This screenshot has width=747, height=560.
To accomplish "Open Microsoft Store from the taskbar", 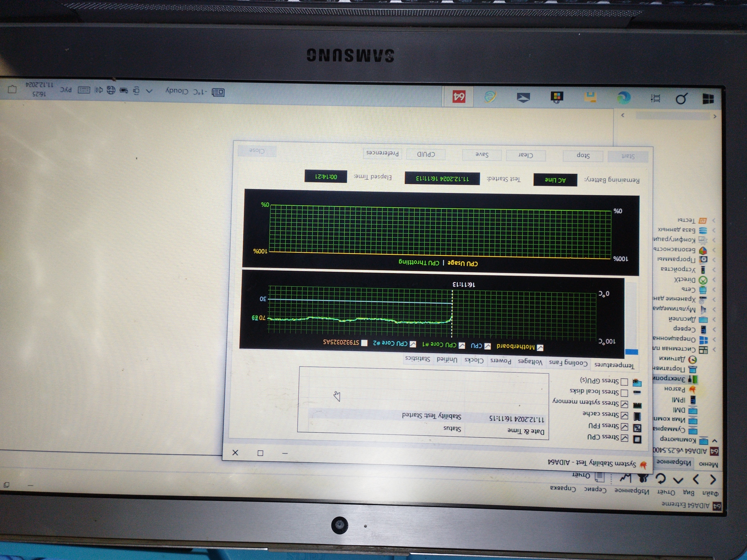I will 557,97.
